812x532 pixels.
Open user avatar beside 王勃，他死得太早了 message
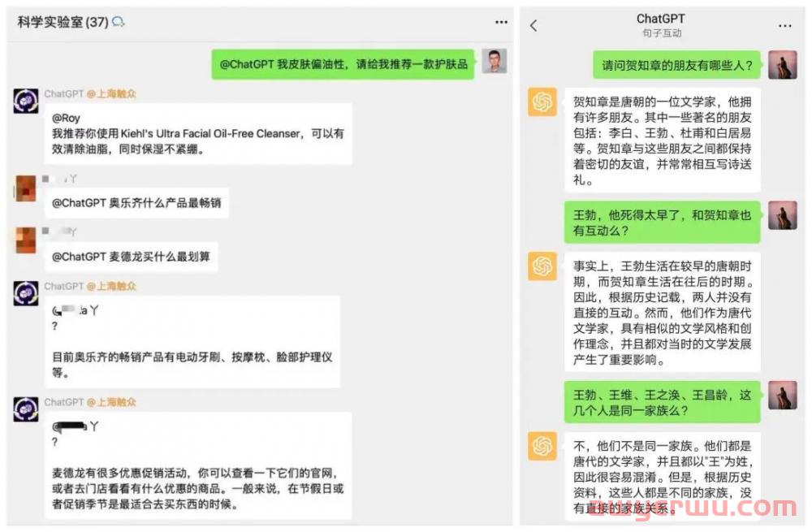click(x=783, y=215)
